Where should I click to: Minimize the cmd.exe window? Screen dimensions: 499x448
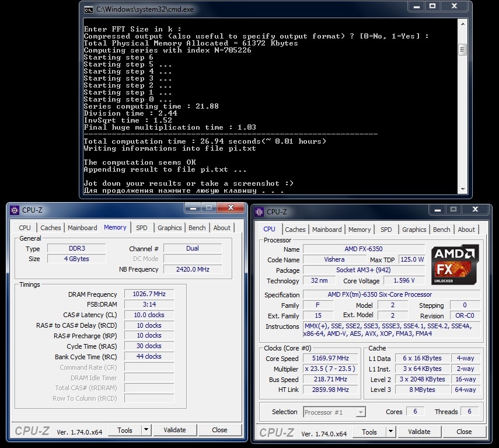coord(417,6)
